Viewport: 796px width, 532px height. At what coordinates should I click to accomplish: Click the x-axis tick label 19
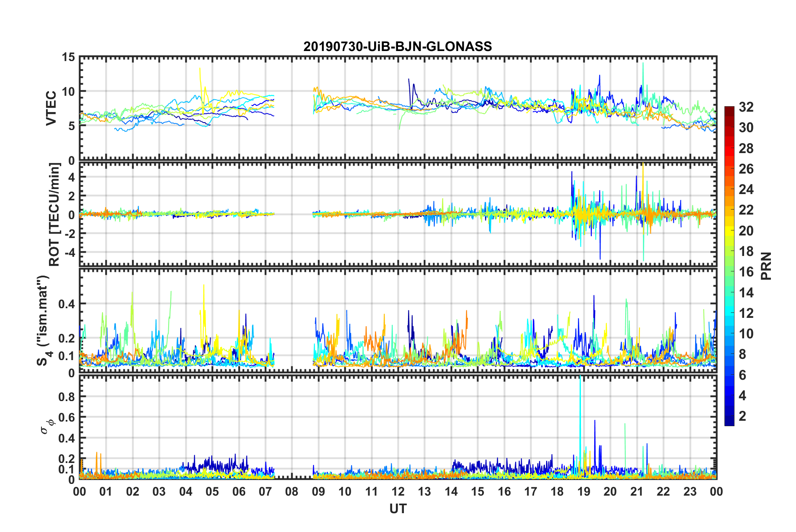click(x=584, y=491)
